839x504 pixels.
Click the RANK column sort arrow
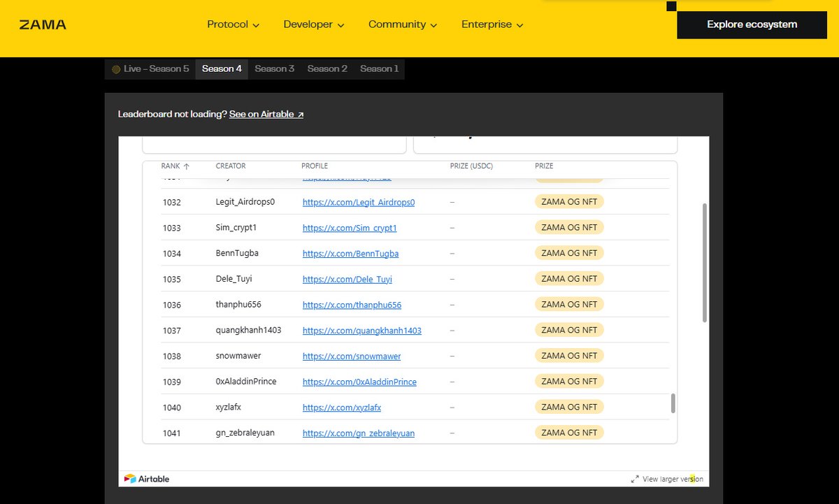tap(186, 166)
